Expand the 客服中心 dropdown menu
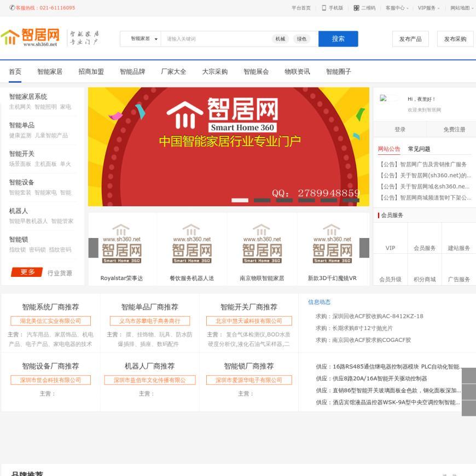The height and width of the screenshot is (476, 476). point(397,8)
